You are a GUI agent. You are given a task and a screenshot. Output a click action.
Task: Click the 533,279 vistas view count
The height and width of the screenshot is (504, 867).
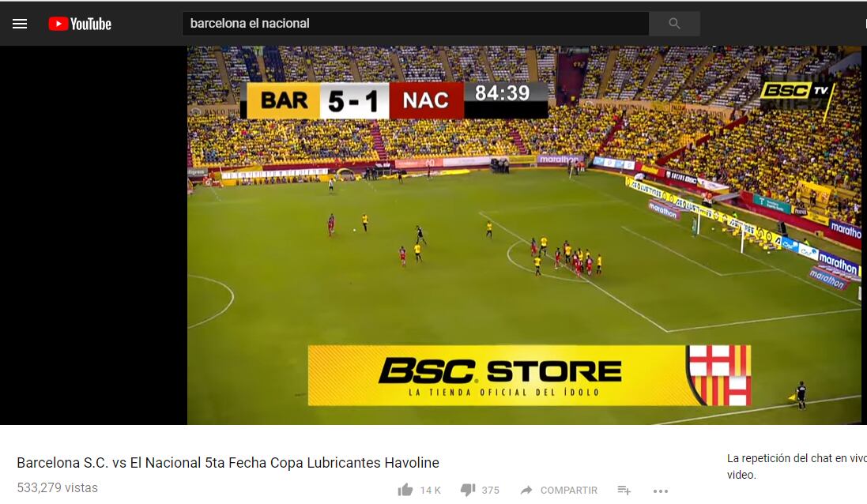pos(58,488)
